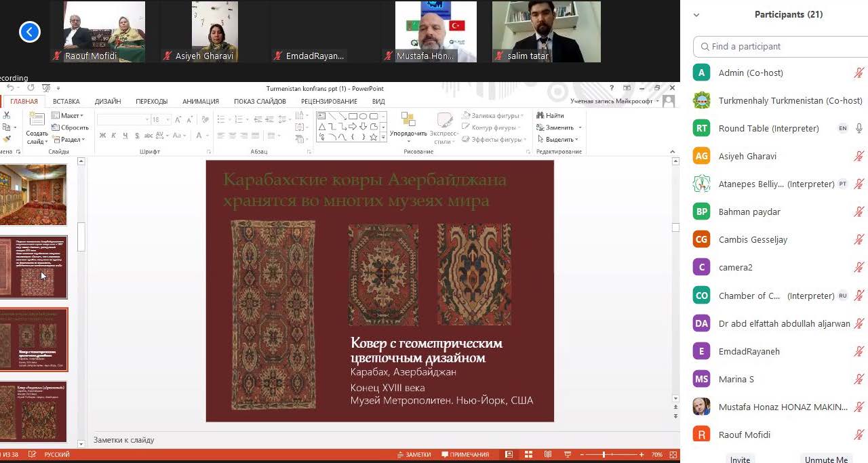The image size is (868, 463).
Task: Click Заметки к слайду notes area
Action: pos(124,440)
